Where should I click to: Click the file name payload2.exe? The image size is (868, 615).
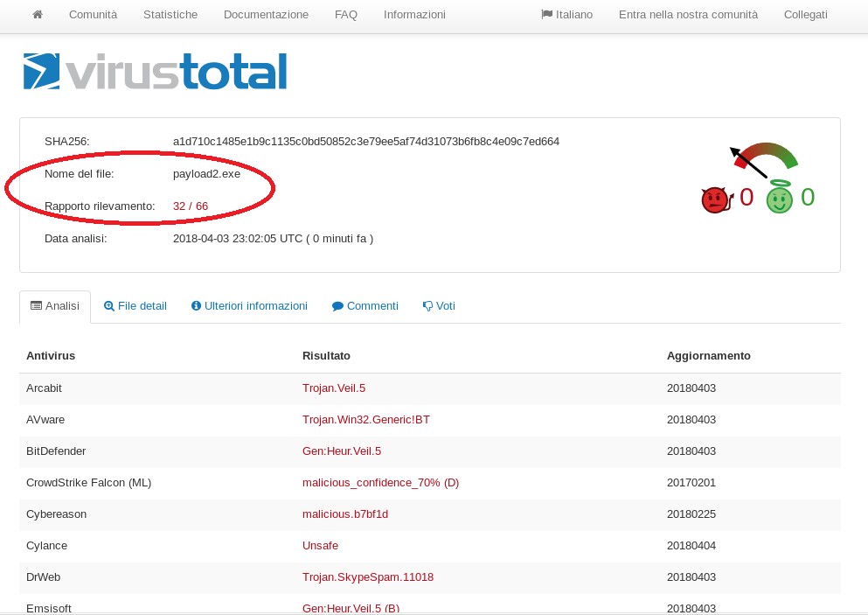[206, 174]
